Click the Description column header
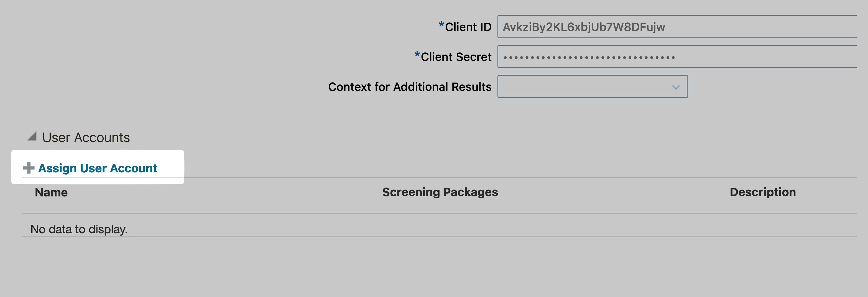Viewport: 868px width, 297px height. click(762, 192)
